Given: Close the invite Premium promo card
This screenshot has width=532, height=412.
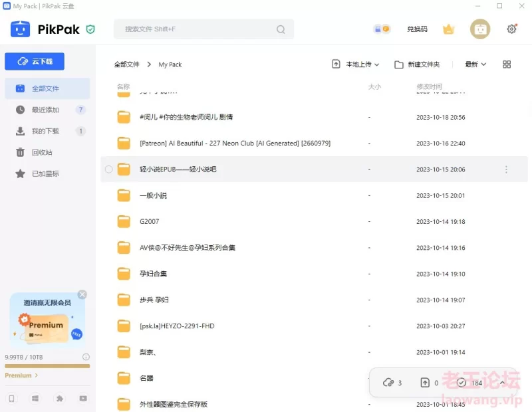Looking at the screenshot, I should pyautogui.click(x=82, y=294).
